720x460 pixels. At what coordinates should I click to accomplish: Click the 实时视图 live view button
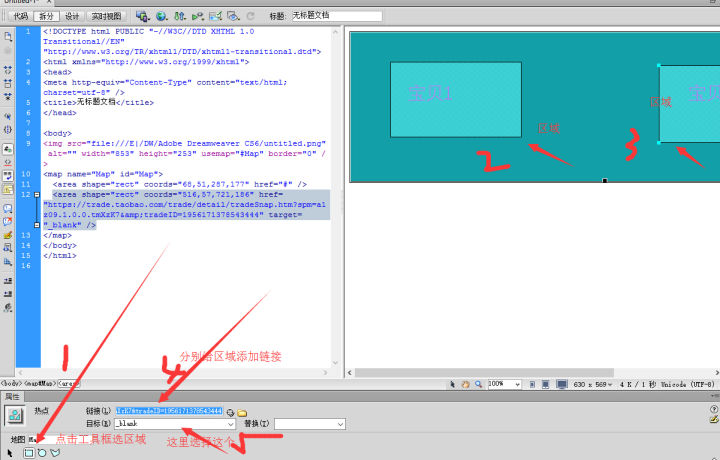pos(107,16)
